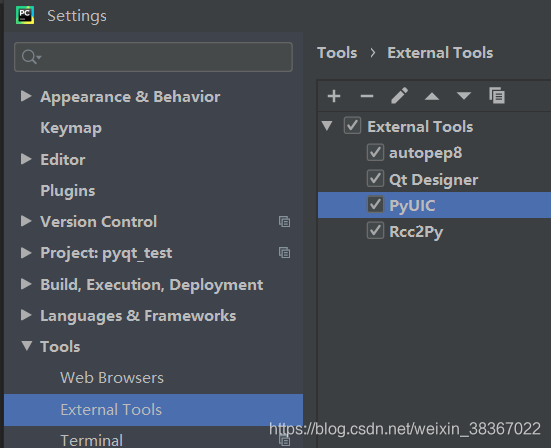Click the PyCharm logo icon in title bar
This screenshot has height=448, width=551.
pos(25,15)
